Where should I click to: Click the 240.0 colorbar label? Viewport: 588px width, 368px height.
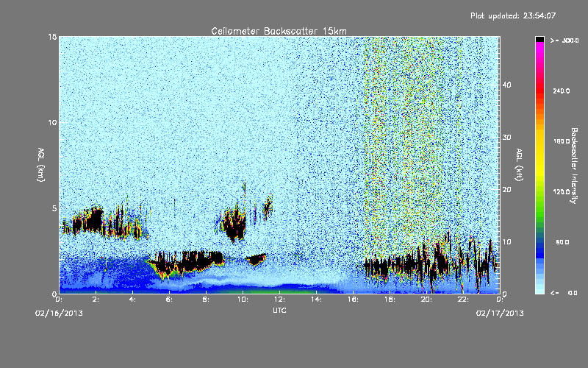562,91
